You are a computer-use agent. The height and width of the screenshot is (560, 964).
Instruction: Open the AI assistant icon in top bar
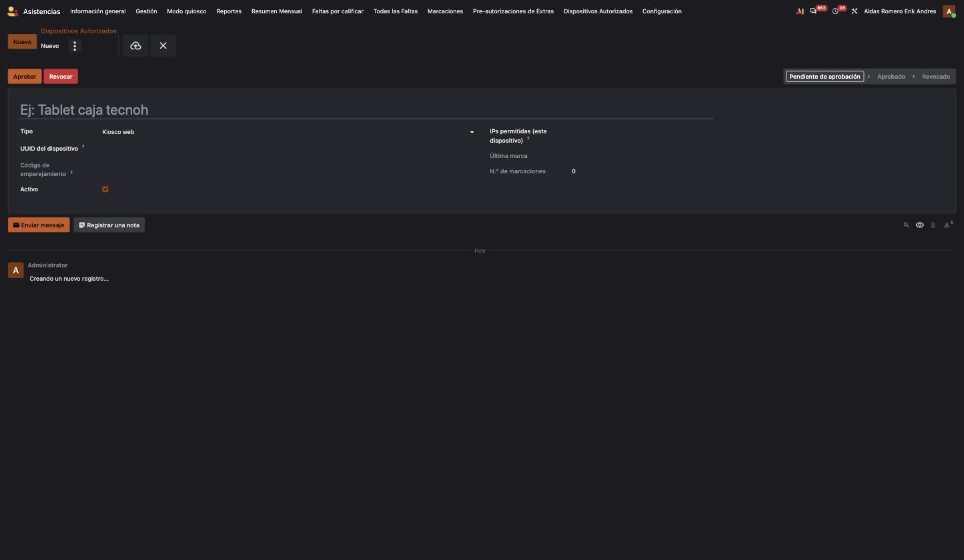click(x=800, y=11)
